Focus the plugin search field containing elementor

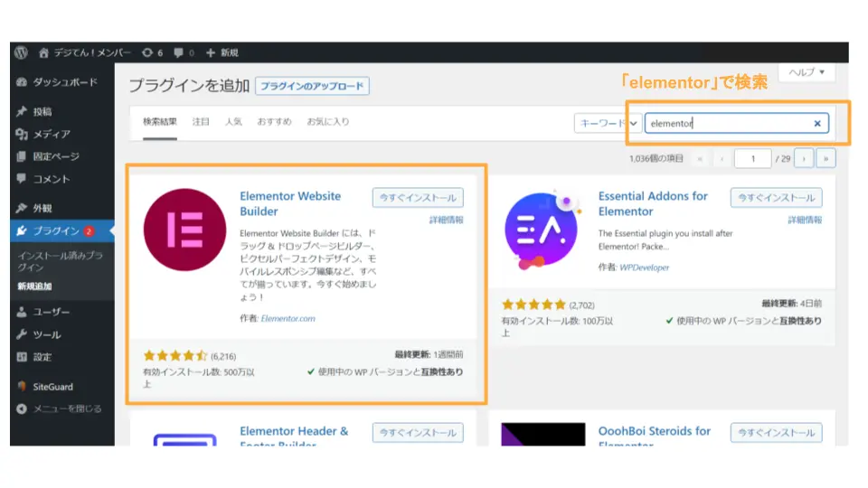pos(736,124)
